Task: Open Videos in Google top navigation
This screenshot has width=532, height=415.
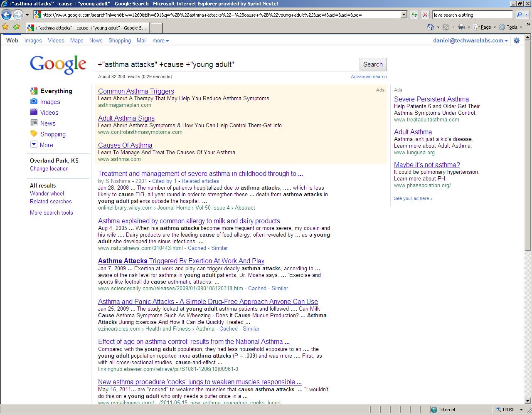Action: (56, 41)
